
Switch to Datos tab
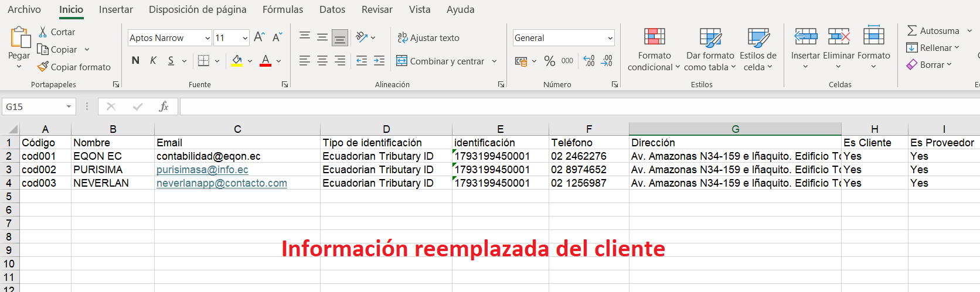[332, 9]
